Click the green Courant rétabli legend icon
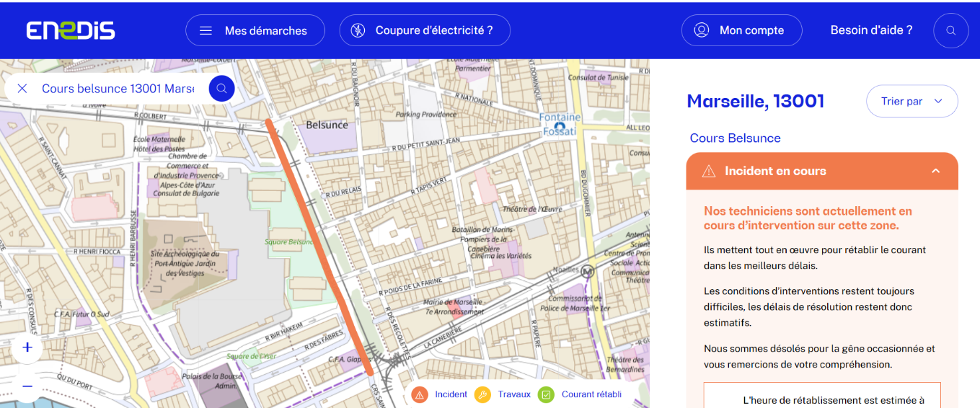Screen dimensions: 980x408 coord(547,394)
